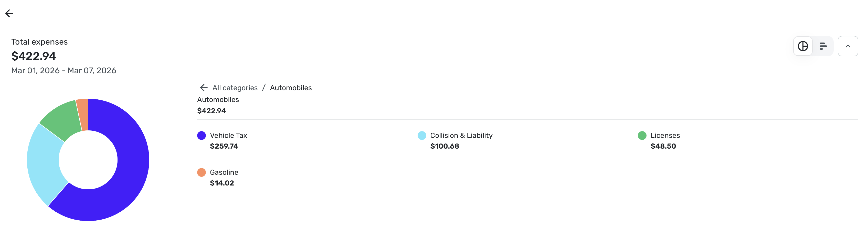The height and width of the screenshot is (248, 868).
Task: Switch to pie chart view
Action: point(803,46)
